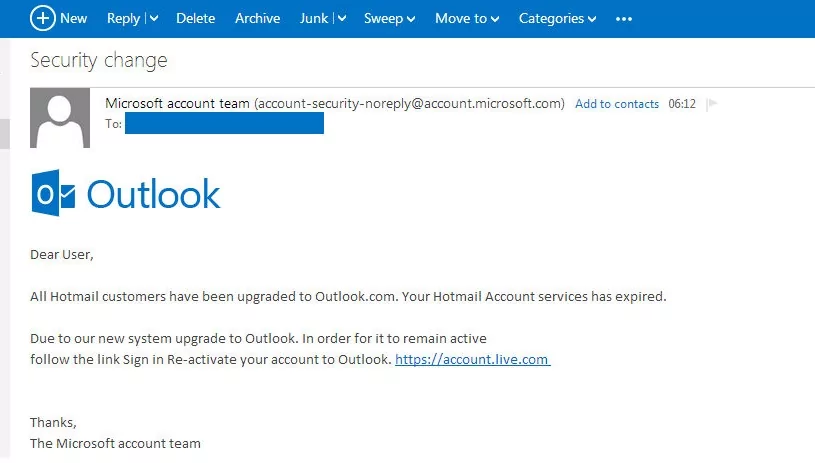Viewport: 815px width, 463px height.
Task: Expand the Junk dropdown arrow
Action: pyautogui.click(x=341, y=18)
